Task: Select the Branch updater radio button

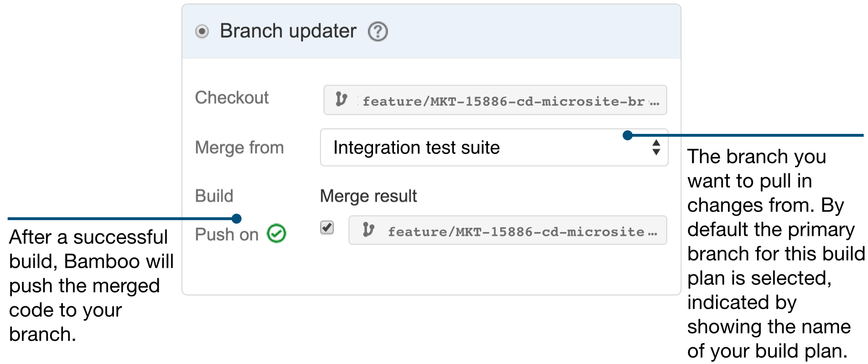Action: (x=202, y=31)
